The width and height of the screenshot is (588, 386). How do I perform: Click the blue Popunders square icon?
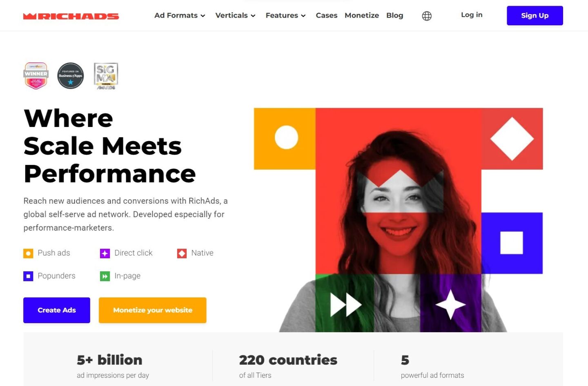pyautogui.click(x=28, y=276)
